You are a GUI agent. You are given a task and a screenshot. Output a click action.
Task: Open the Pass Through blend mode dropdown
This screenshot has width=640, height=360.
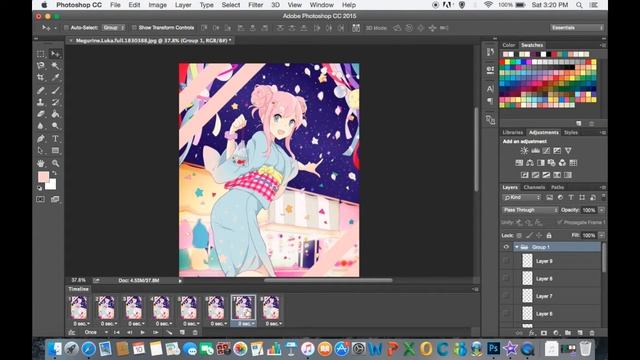tap(530, 210)
